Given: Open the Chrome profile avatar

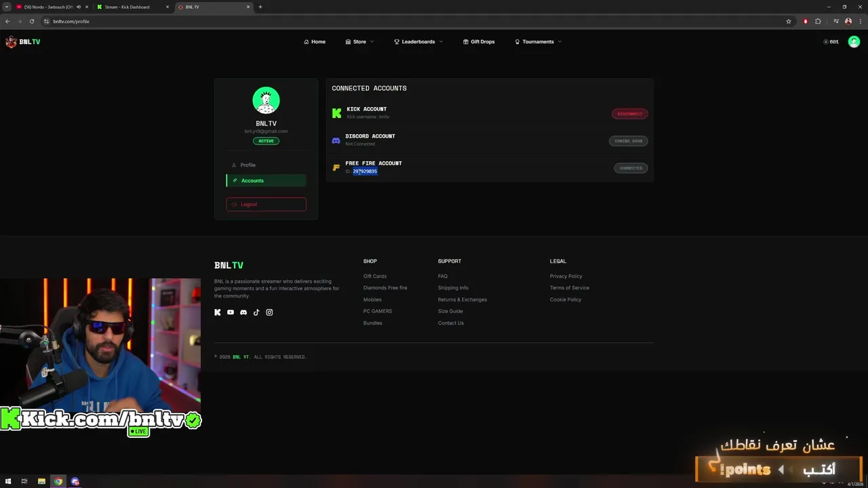Looking at the screenshot, I should coord(848,22).
